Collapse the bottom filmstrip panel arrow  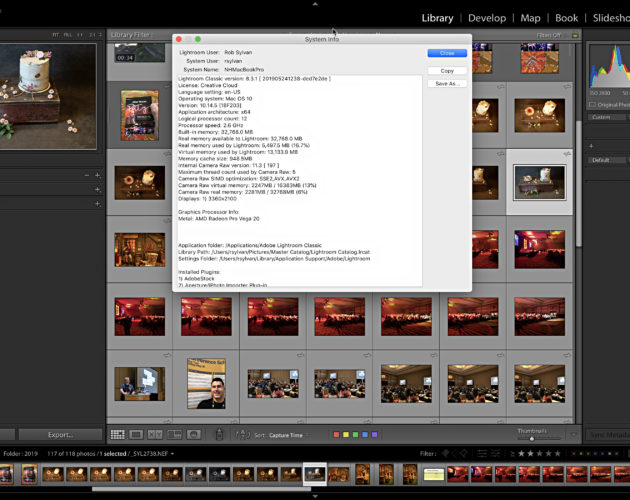315,496
